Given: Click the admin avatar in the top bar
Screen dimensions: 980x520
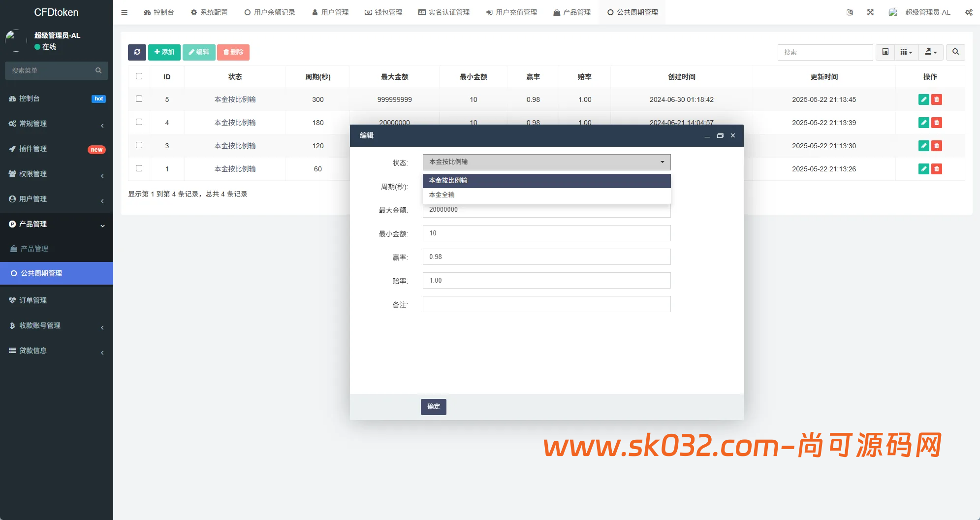Looking at the screenshot, I should click(x=893, y=12).
